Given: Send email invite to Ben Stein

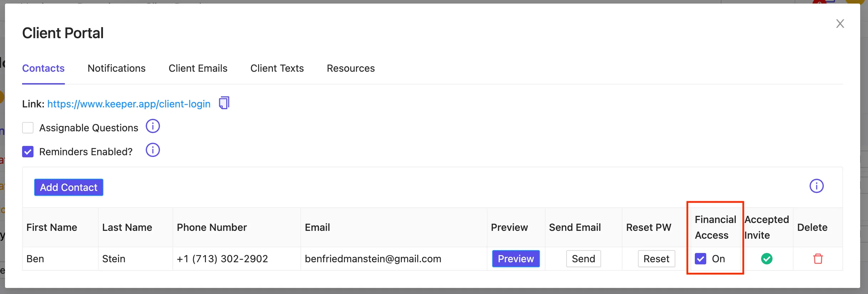Looking at the screenshot, I should (583, 259).
